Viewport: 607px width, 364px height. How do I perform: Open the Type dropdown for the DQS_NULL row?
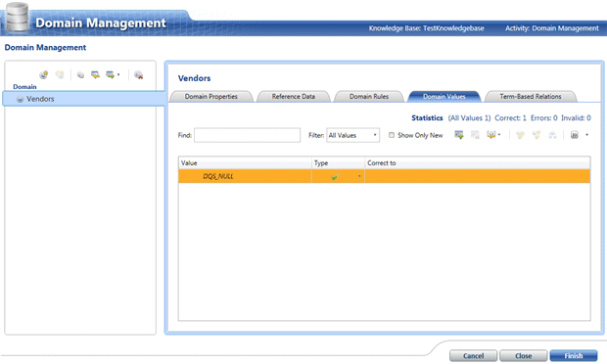pyautogui.click(x=359, y=176)
